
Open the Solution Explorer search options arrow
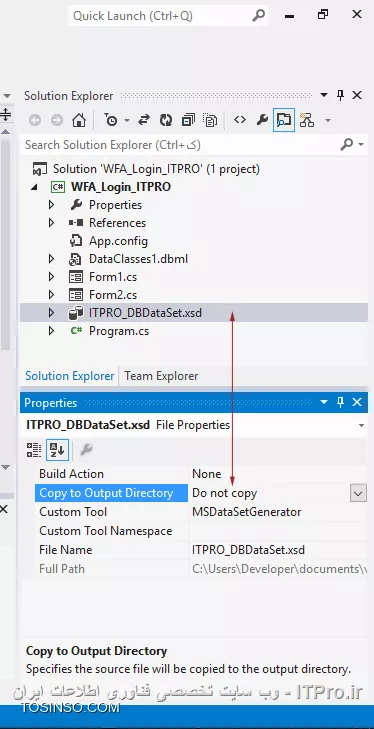(361, 145)
